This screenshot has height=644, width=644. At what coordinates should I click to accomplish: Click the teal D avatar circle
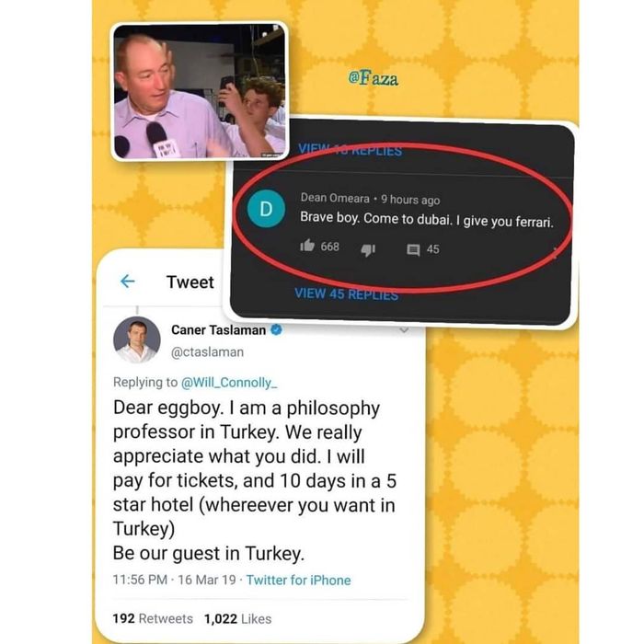pyautogui.click(x=266, y=209)
